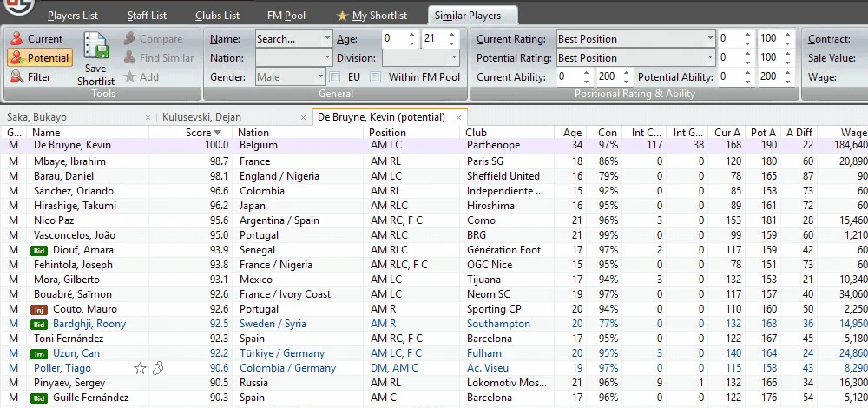Click the Add star icon
868x408 pixels.
click(x=129, y=77)
